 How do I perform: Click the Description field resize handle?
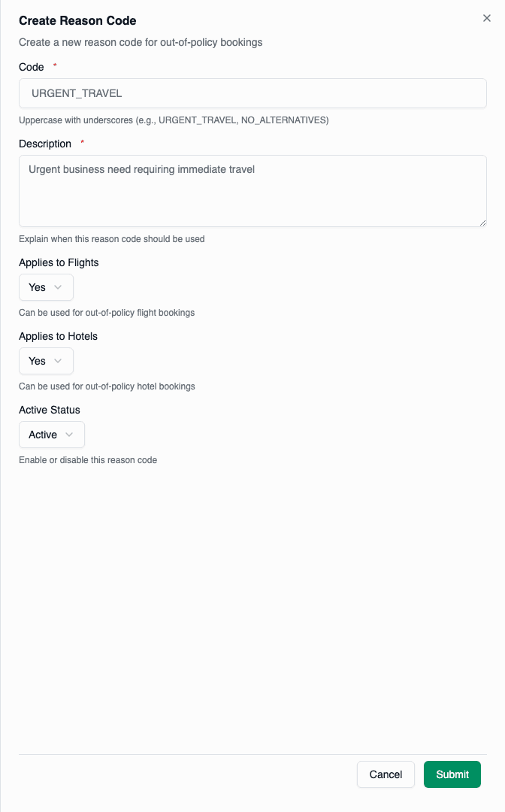pos(483,222)
